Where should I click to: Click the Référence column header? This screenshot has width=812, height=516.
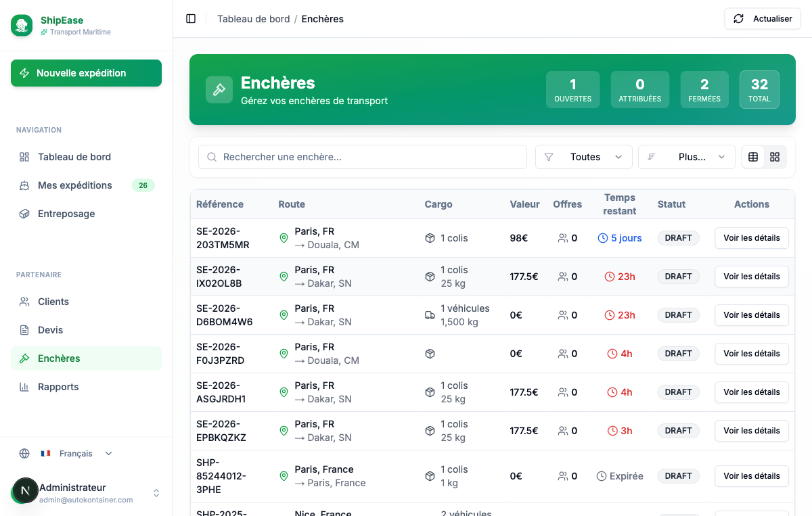pos(220,204)
